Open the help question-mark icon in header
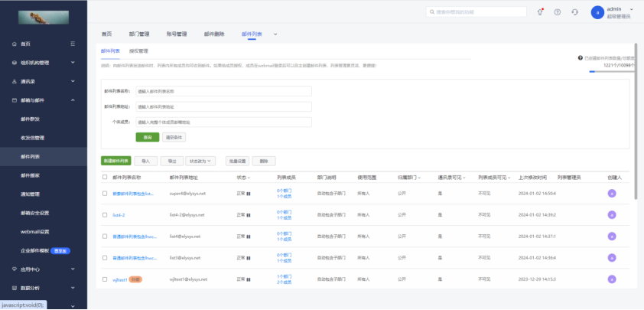 (558, 12)
